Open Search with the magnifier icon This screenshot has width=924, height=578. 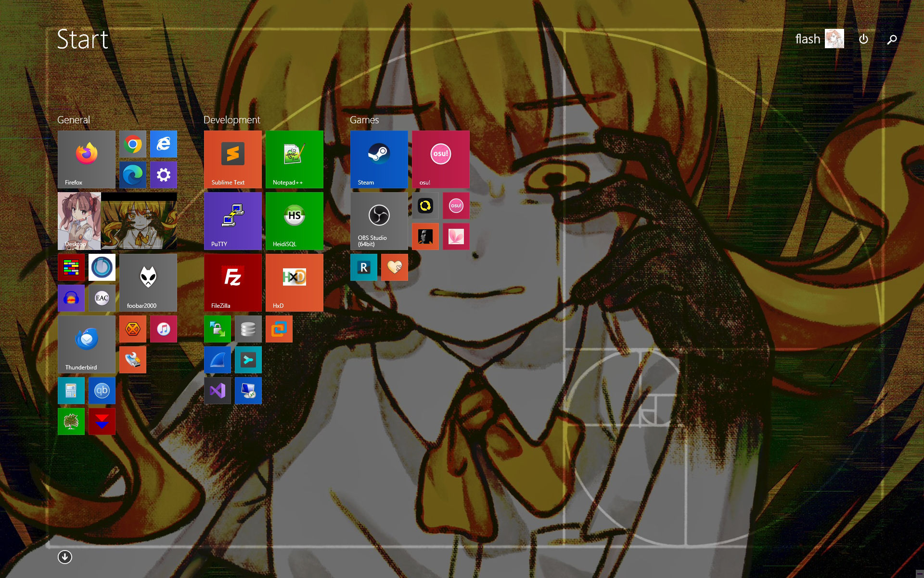[892, 39]
